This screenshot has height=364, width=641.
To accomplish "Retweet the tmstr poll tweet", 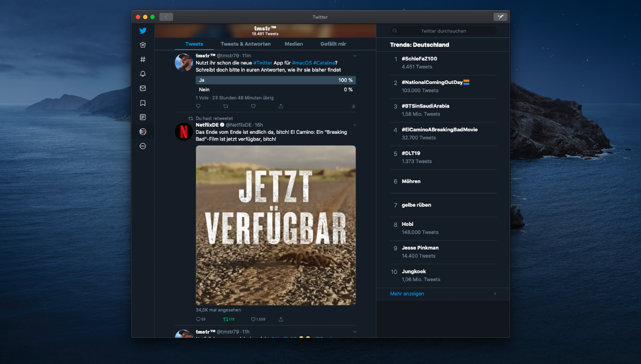I will tap(226, 106).
